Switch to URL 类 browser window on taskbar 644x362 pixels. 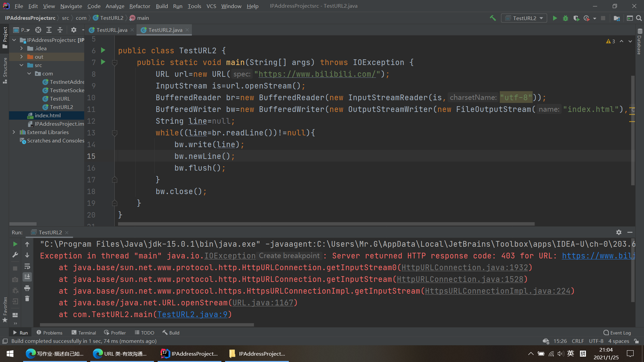click(x=122, y=354)
